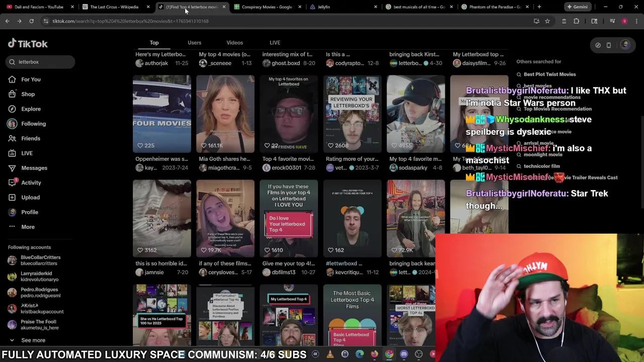Switch to The Last Circus Wikipedia tab
The image size is (644, 362).
coord(114,7)
